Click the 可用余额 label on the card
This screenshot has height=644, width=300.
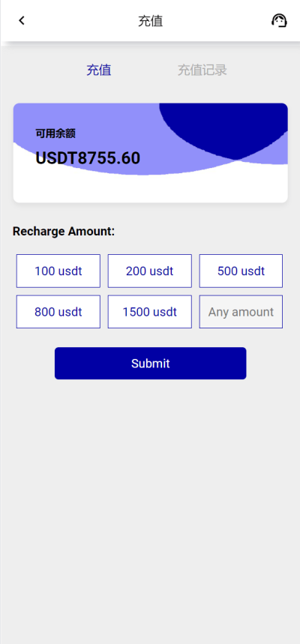(x=55, y=133)
